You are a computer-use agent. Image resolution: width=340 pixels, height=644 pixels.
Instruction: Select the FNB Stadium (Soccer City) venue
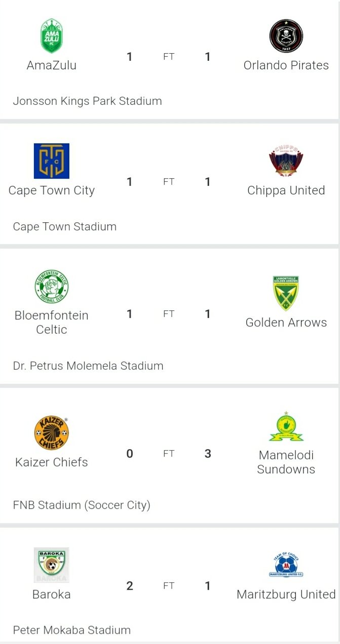82,505
